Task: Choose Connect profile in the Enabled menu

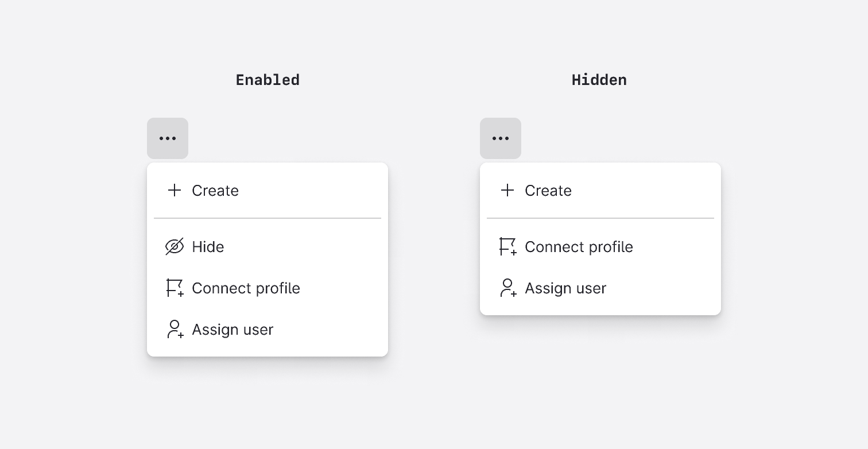Action: [246, 288]
